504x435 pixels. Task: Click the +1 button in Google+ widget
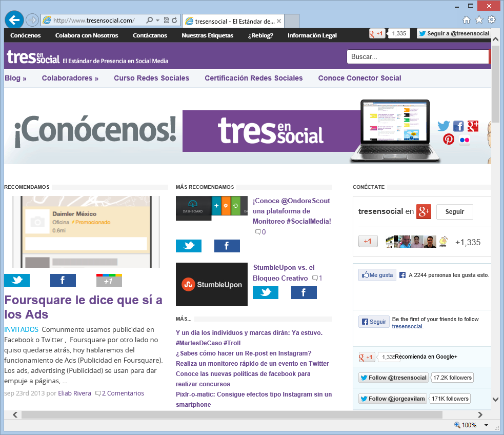[x=368, y=241]
